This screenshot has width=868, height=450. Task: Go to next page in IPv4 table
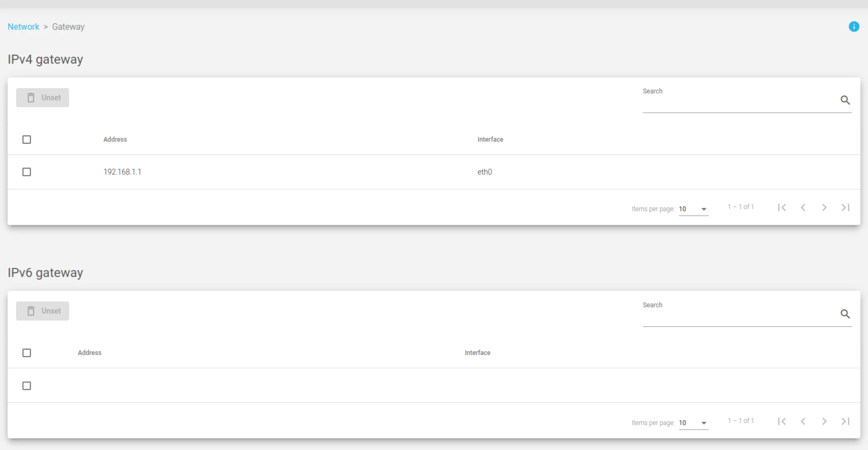click(824, 208)
